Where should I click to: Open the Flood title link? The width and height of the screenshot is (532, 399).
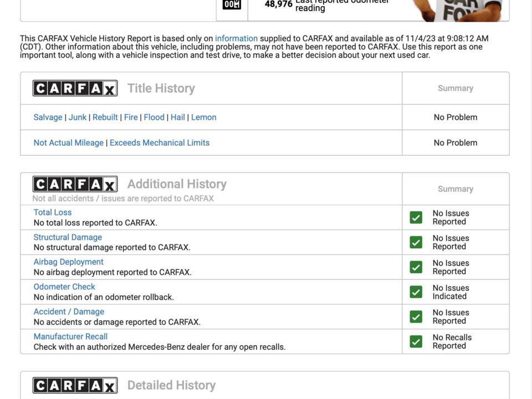click(154, 117)
